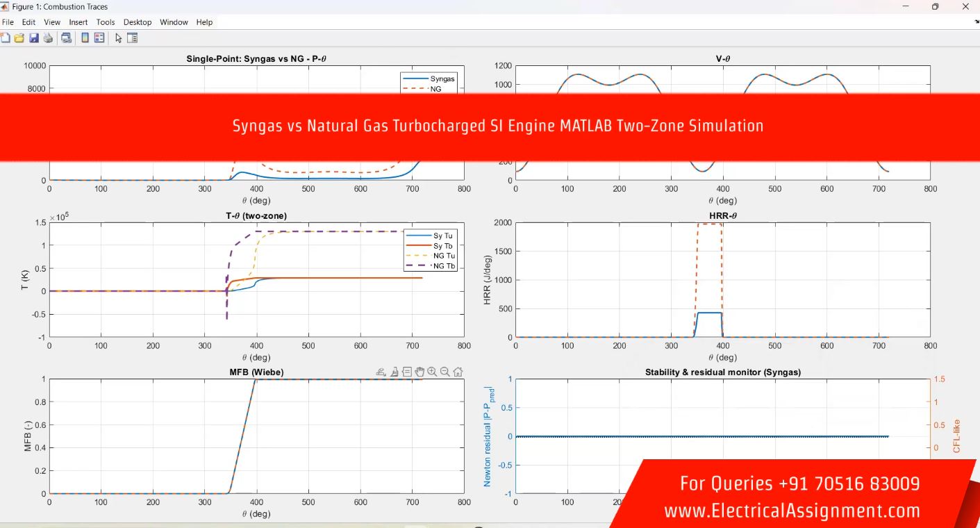Open the export dropdown on MFB axes toolbar
Screen dimensions: 980x528
pyautogui.click(x=381, y=372)
